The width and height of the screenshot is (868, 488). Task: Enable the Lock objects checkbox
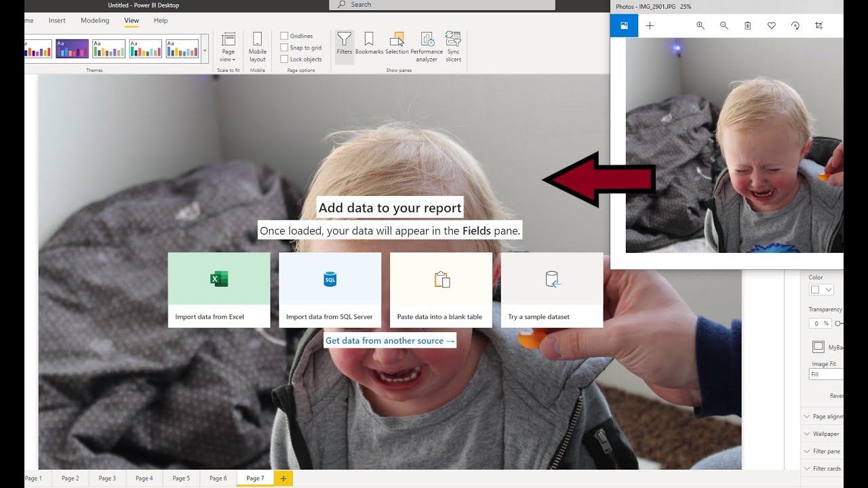(285, 59)
